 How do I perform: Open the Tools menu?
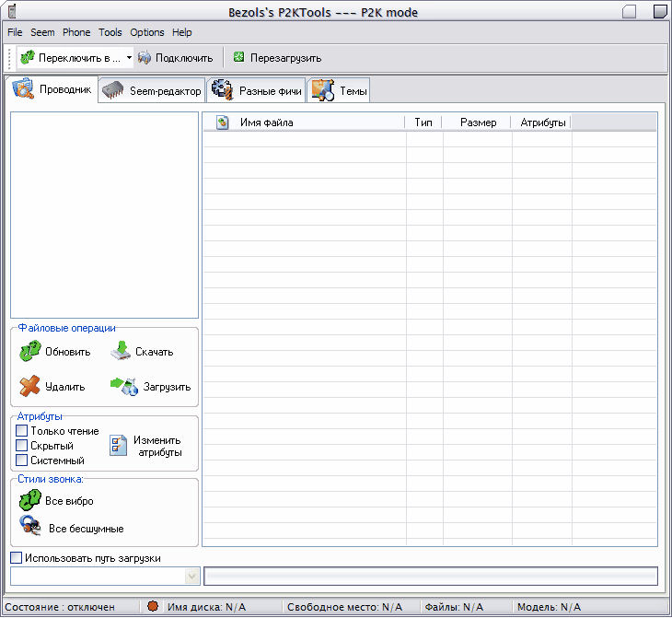[x=110, y=32]
